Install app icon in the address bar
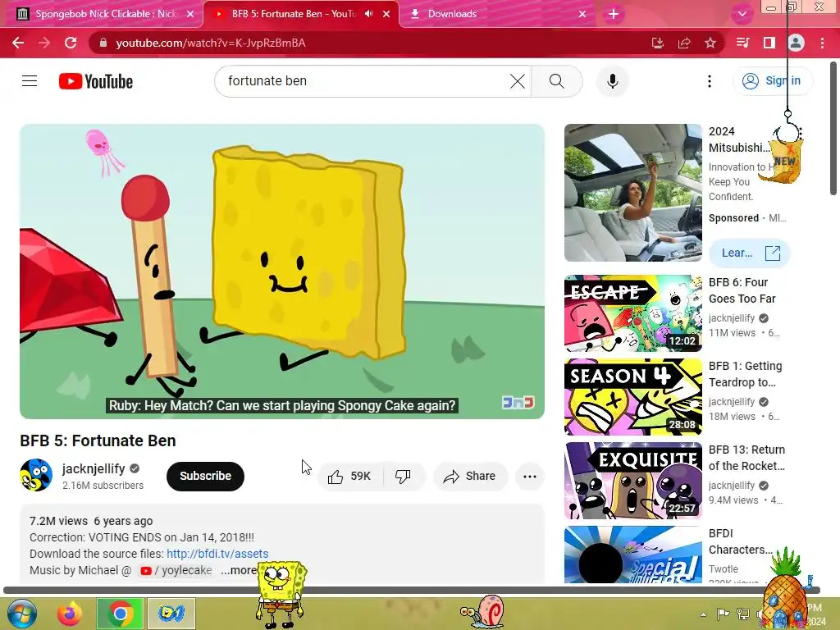 coord(657,43)
